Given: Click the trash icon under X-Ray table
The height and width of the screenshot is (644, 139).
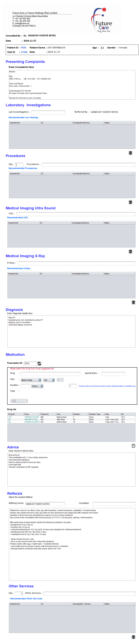Looking at the screenshot, I should [x=133, y=302].
